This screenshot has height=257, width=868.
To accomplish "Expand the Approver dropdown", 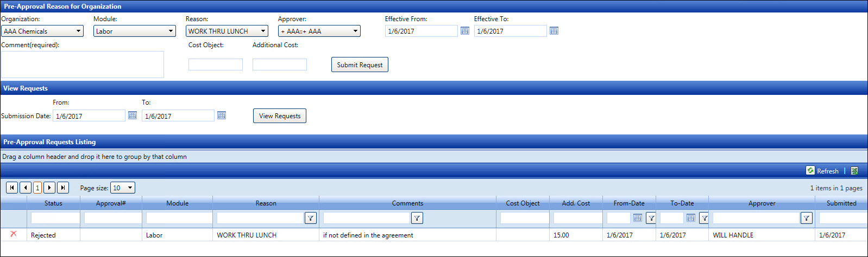I will 355,31.
